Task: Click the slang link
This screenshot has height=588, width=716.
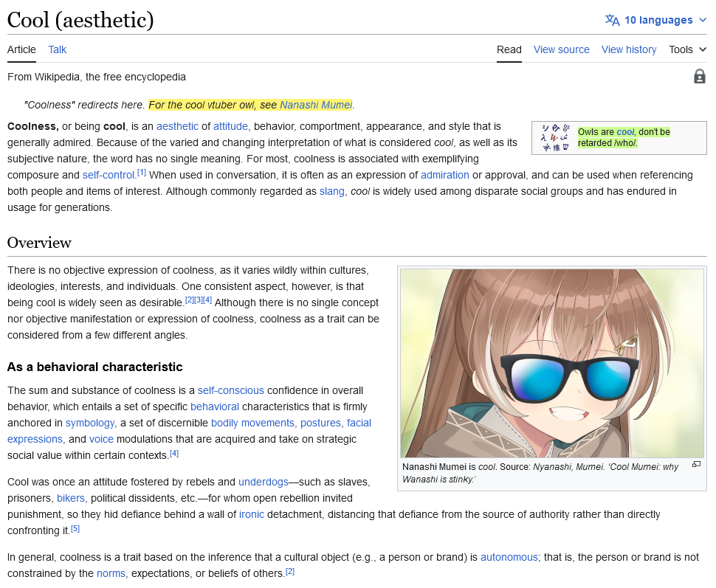Action: click(332, 191)
